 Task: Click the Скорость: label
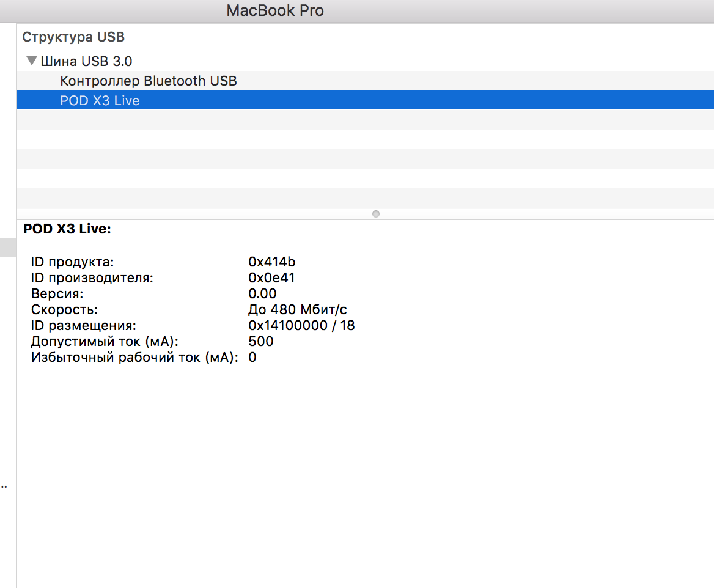pyautogui.click(x=64, y=310)
